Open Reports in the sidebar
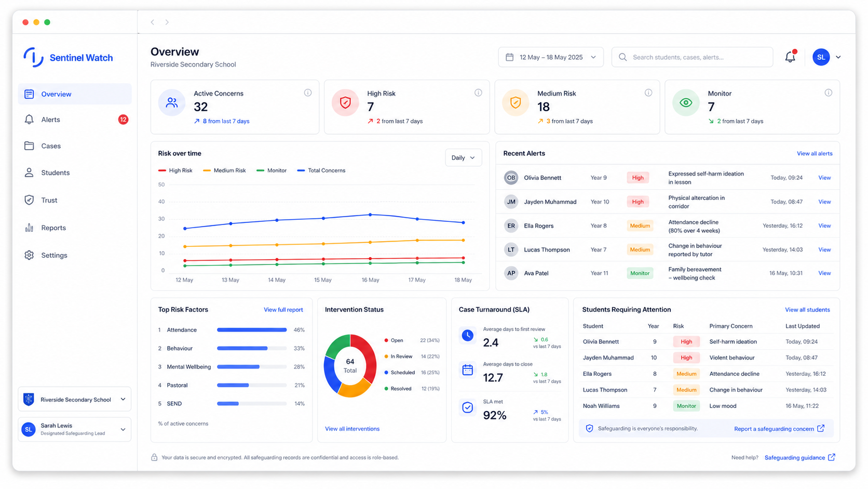The image size is (868, 489). click(75, 228)
